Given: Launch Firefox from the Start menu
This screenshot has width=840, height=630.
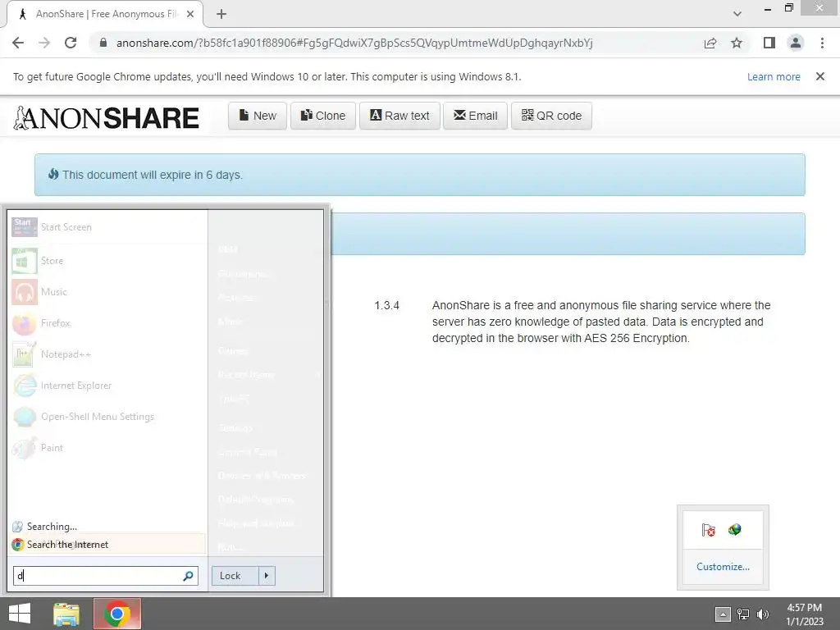Looking at the screenshot, I should pos(25,323).
